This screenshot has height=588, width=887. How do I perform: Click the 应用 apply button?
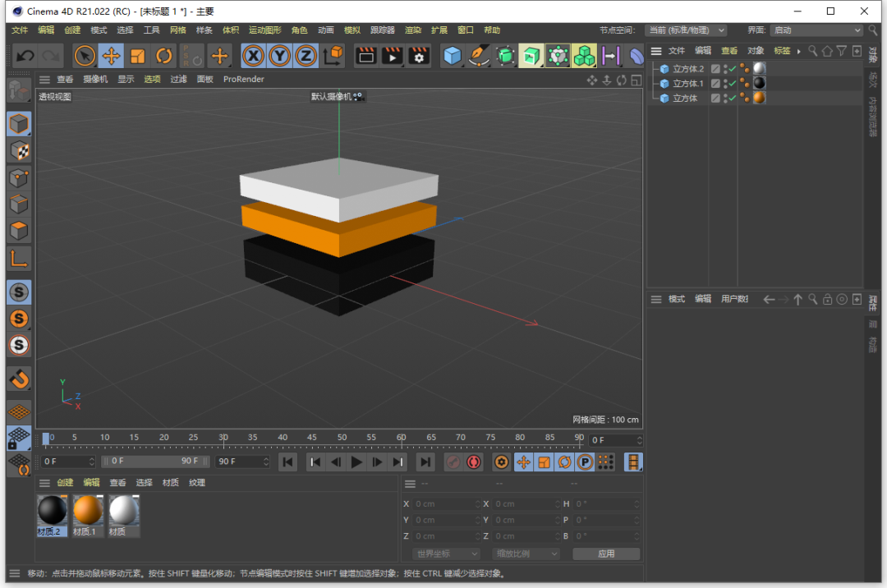(x=606, y=554)
